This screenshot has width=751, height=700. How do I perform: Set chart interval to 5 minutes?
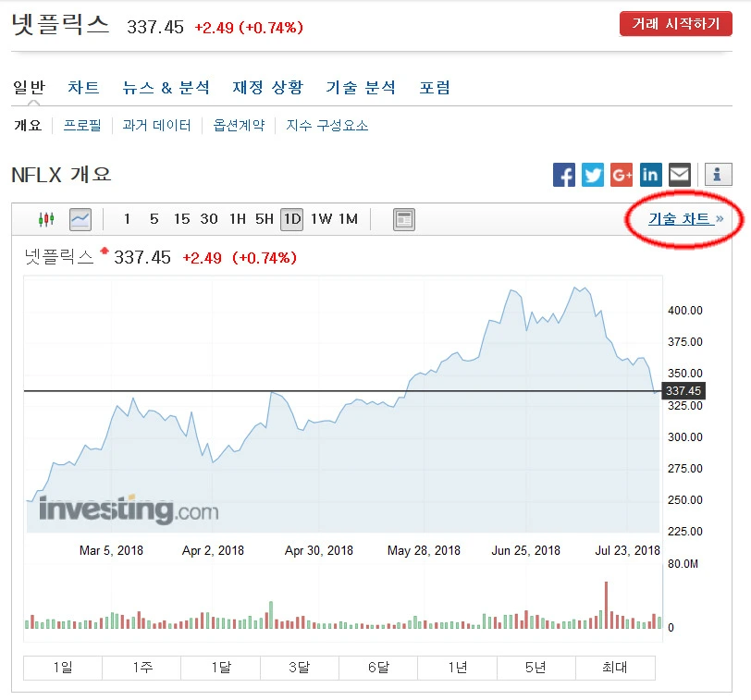(x=154, y=219)
